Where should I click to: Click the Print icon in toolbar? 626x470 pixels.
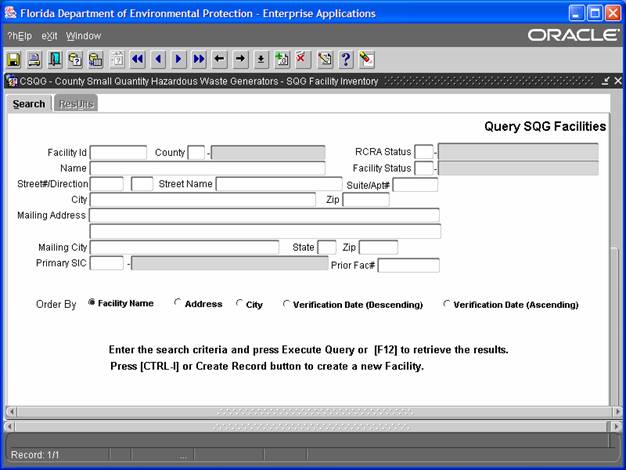point(34,59)
